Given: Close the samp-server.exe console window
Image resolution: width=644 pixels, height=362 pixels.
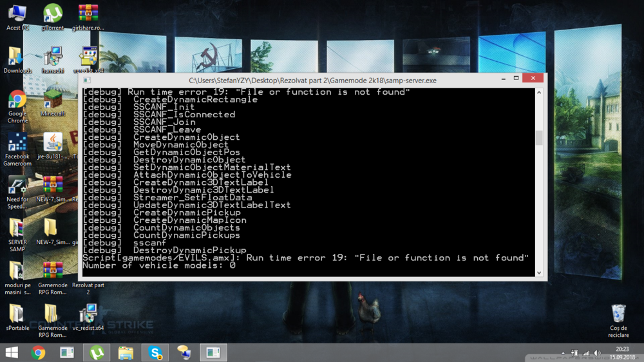Looking at the screenshot, I should (x=533, y=78).
